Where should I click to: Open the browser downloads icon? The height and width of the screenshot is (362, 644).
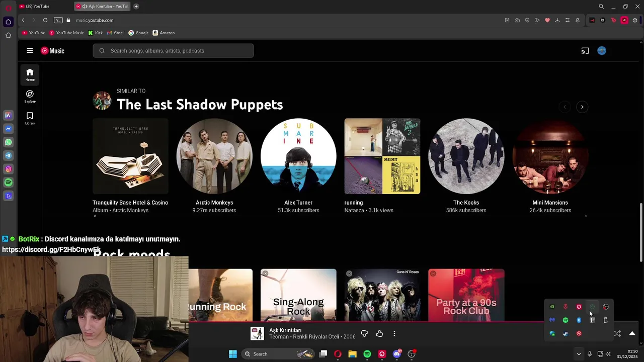point(557,20)
